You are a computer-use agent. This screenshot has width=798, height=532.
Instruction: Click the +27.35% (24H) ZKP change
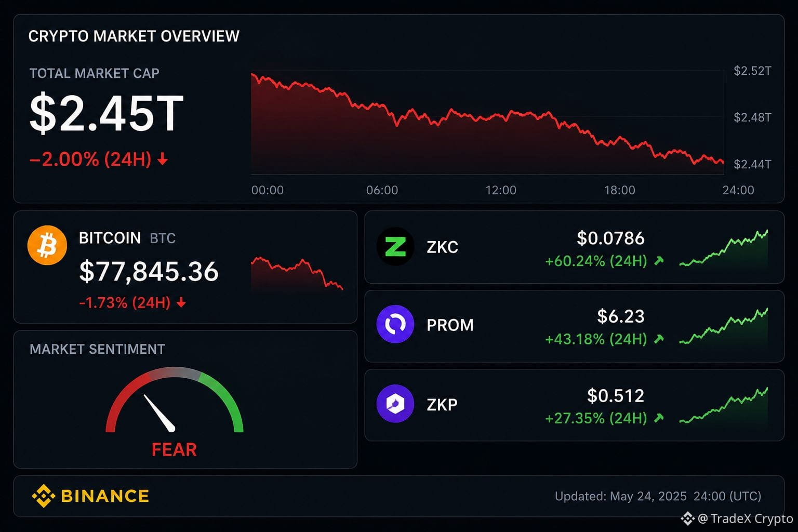(x=596, y=418)
